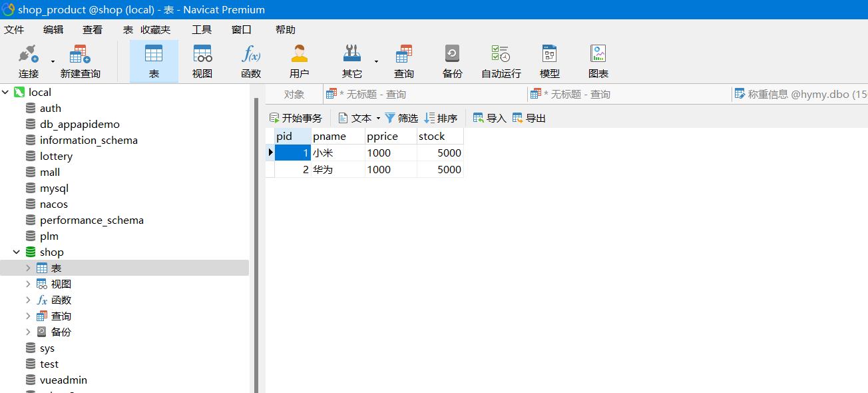Select the vueadmin database
This screenshot has width=868, height=393.
pyautogui.click(x=63, y=380)
